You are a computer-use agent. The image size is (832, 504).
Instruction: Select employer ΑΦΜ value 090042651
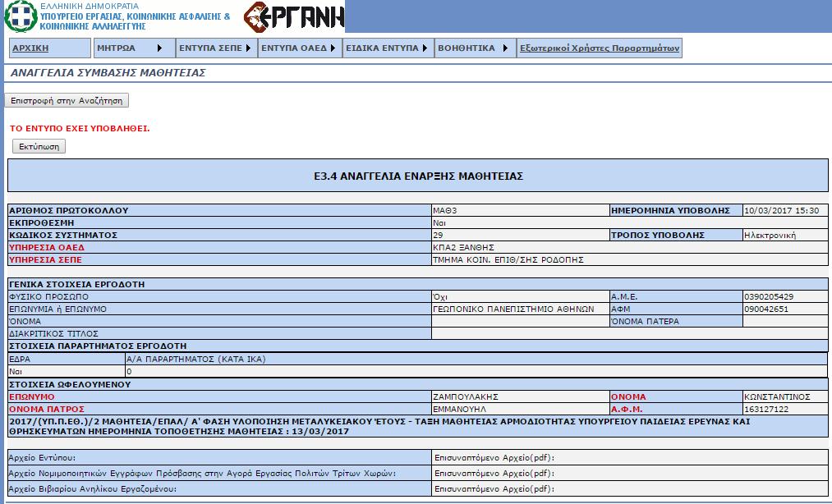pyautogui.click(x=766, y=309)
